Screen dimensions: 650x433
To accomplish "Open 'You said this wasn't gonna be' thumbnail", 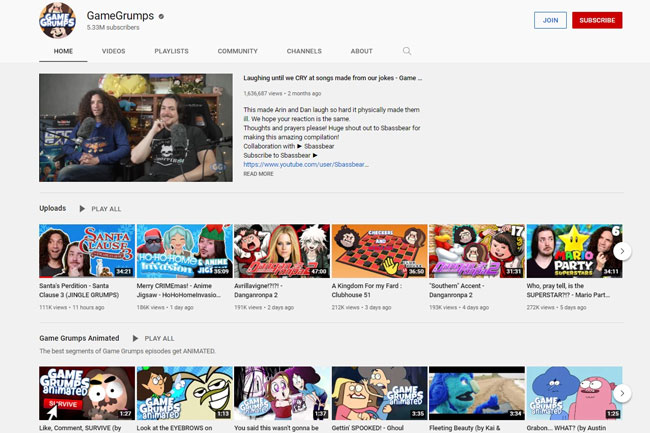I will pos(282,393).
